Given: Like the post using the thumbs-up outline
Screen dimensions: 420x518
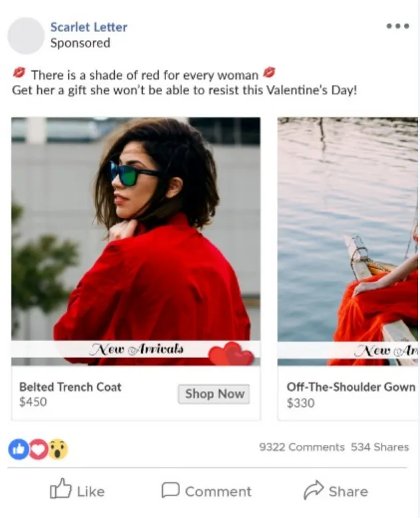Looking at the screenshot, I should pyautogui.click(x=60, y=488).
